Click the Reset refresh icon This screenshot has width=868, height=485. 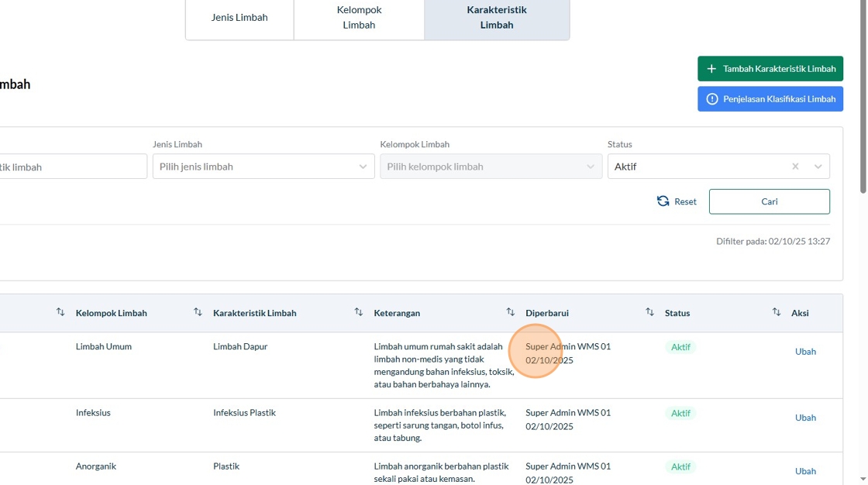[x=663, y=201]
